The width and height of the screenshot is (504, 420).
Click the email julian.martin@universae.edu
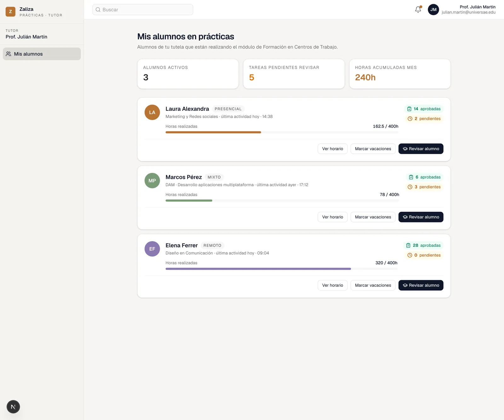pyautogui.click(x=468, y=12)
